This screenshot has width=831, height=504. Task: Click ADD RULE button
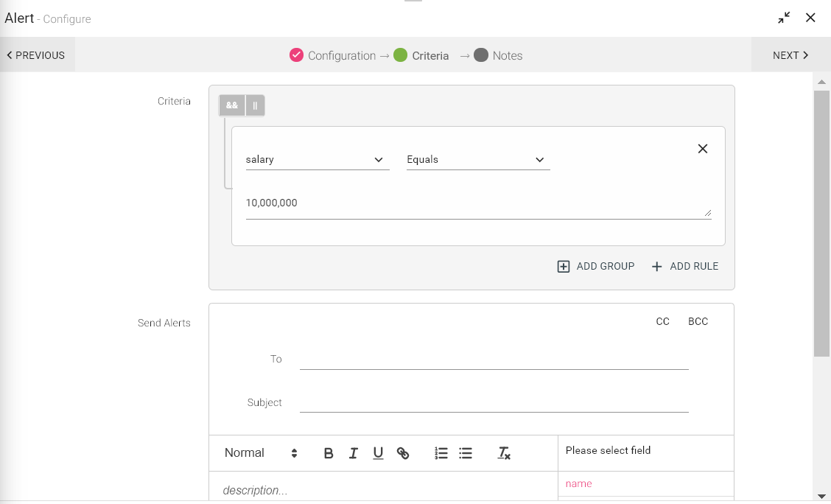pos(684,266)
